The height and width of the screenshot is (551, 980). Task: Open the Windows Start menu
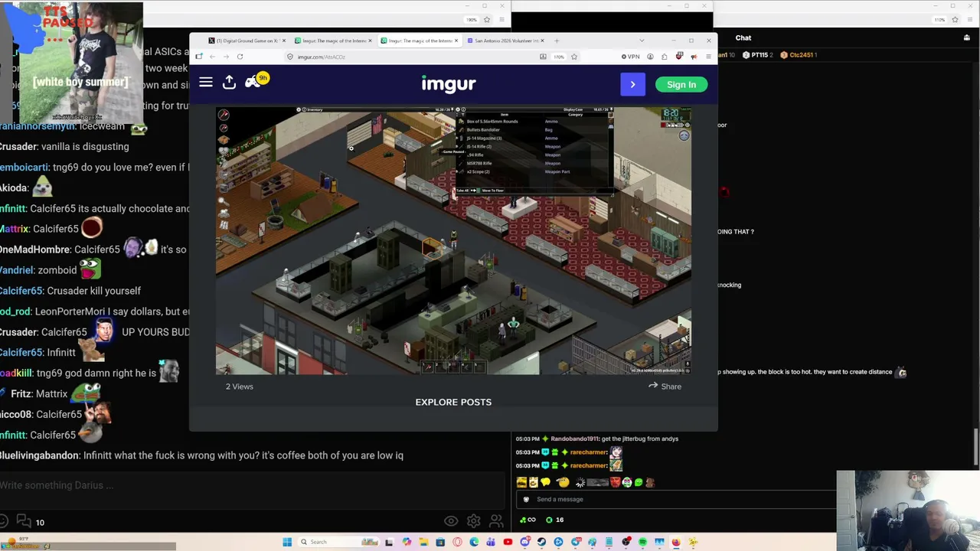point(287,542)
